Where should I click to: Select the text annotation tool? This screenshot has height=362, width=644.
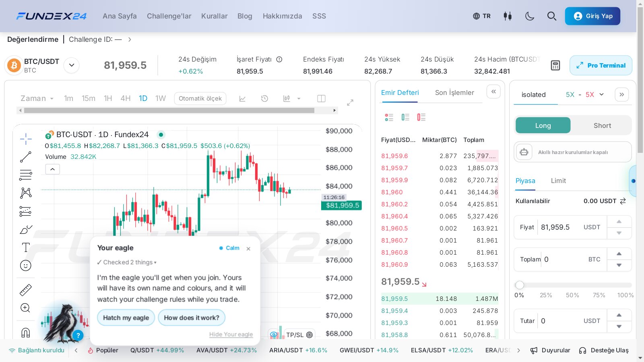(x=26, y=247)
